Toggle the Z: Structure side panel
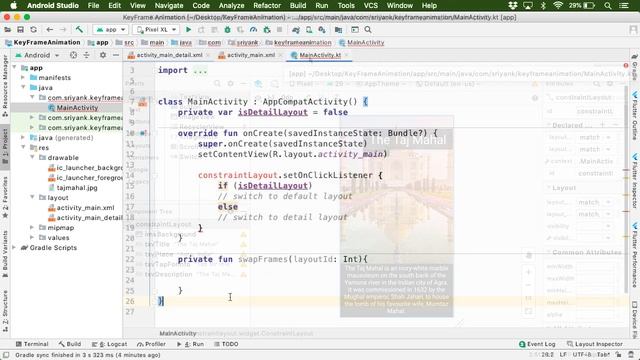This screenshot has width=640, height=360. [x=5, y=311]
